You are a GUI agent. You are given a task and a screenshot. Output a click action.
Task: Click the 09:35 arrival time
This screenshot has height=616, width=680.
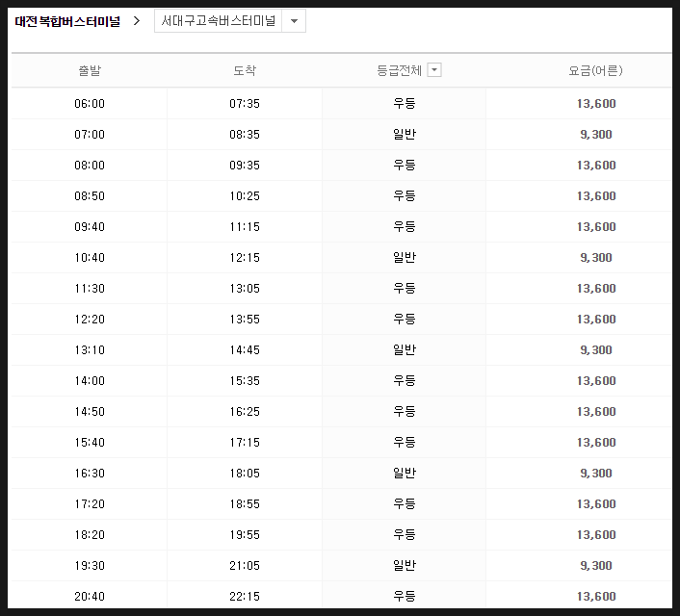pyautogui.click(x=245, y=166)
